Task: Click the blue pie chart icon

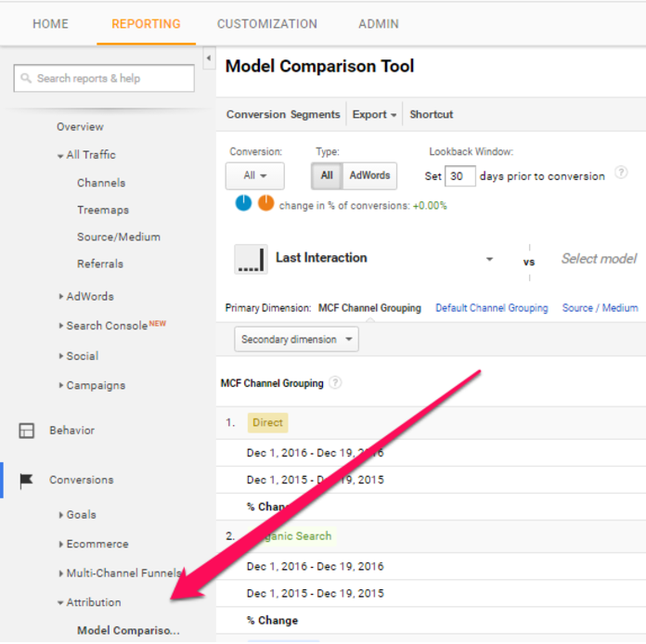Action: click(243, 203)
